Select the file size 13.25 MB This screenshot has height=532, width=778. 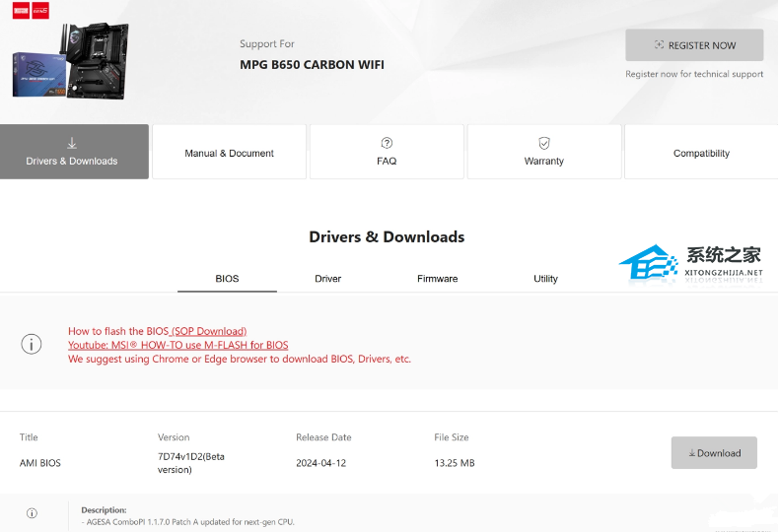pos(455,463)
